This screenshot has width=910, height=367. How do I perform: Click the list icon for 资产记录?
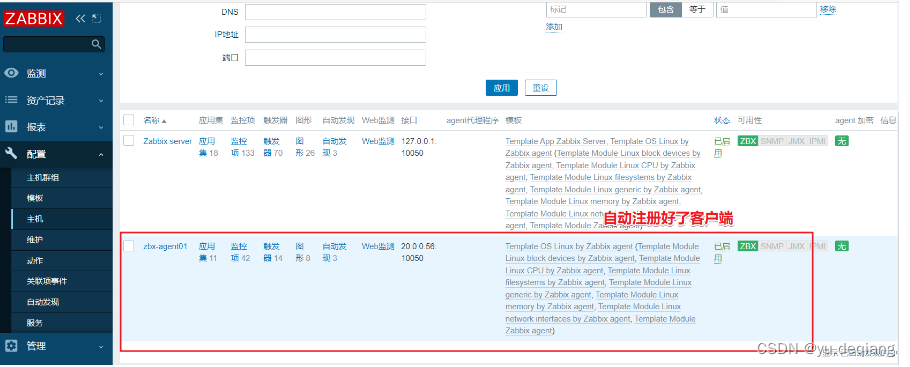(x=12, y=100)
